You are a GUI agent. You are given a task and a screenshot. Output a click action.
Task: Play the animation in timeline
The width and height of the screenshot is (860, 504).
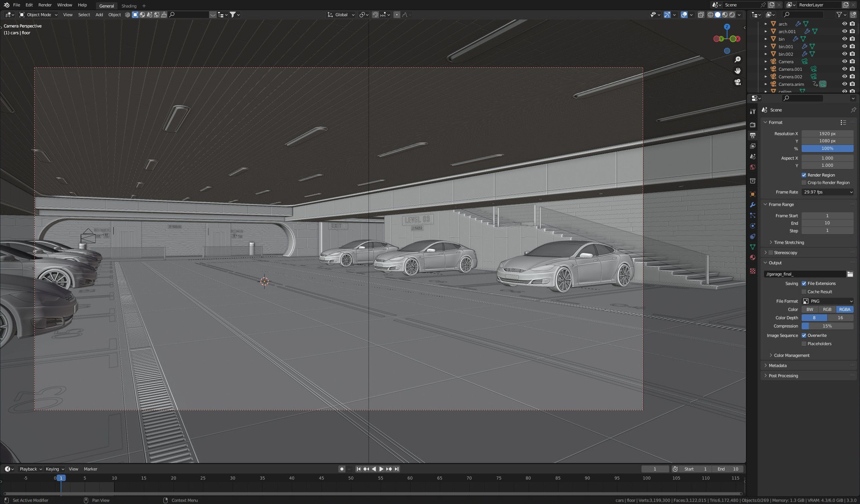pyautogui.click(x=381, y=469)
